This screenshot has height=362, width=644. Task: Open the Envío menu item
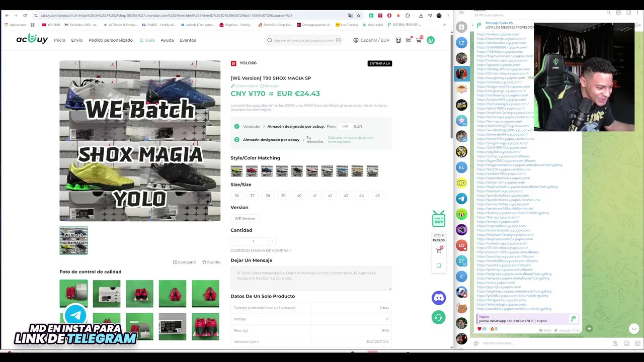click(x=76, y=40)
